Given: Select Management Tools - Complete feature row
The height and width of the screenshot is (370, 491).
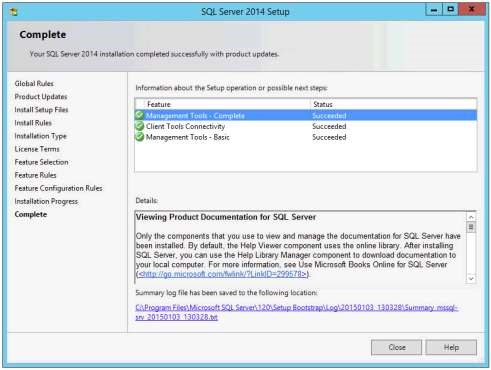Looking at the screenshot, I should tap(306, 115).
